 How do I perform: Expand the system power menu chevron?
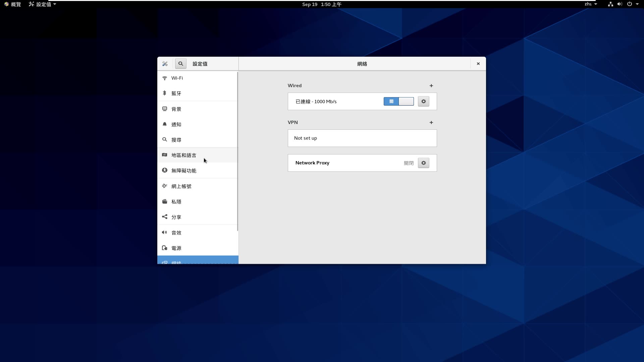coord(638,4)
